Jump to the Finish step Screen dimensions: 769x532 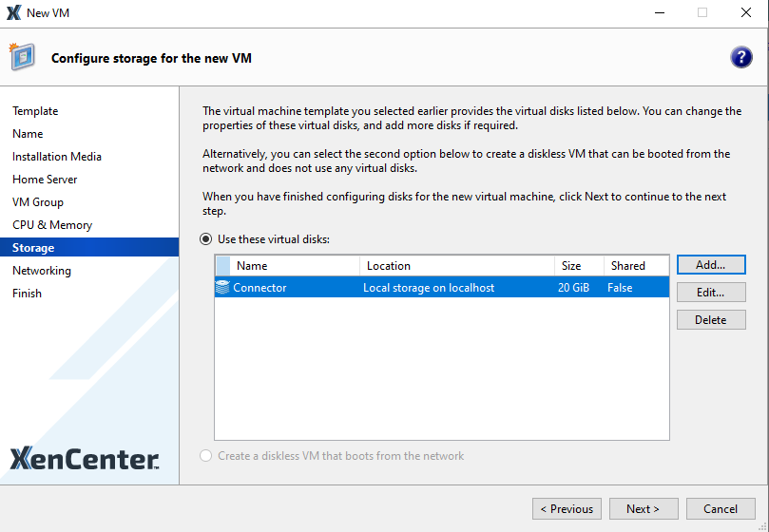tap(27, 294)
